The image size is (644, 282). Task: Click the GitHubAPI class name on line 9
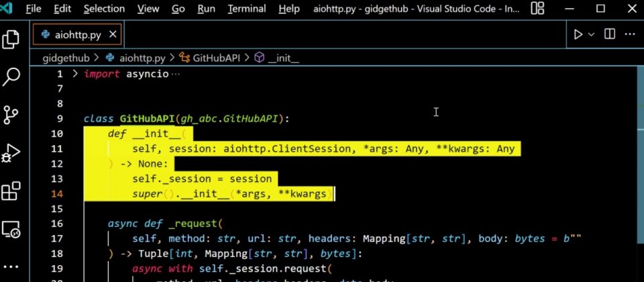coord(148,119)
